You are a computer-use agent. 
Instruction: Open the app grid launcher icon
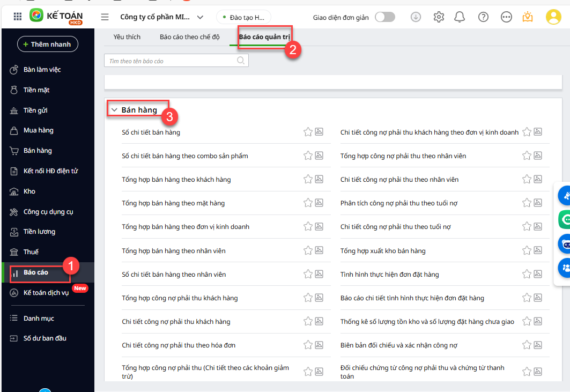(17, 17)
